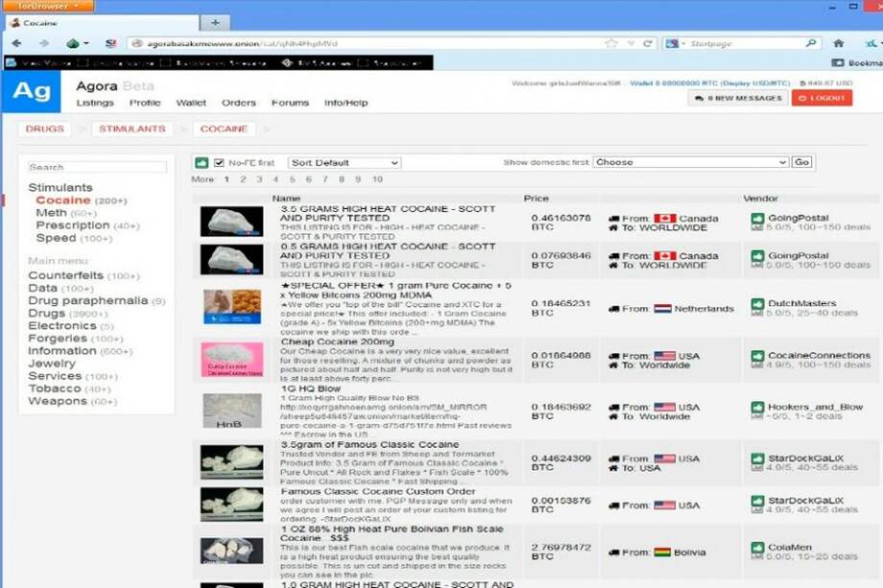Click the Canada flag beside the GoingPostal listing
The height and width of the screenshot is (588, 883).
[665, 218]
